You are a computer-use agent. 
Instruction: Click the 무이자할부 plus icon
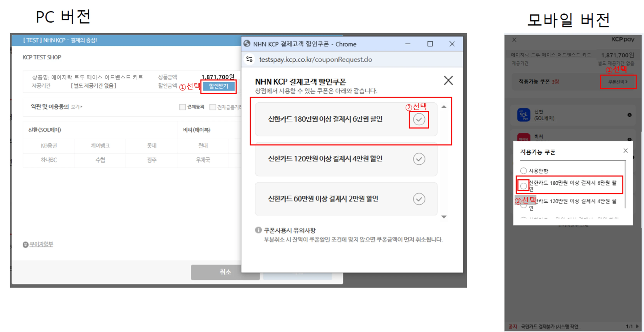coord(26,245)
